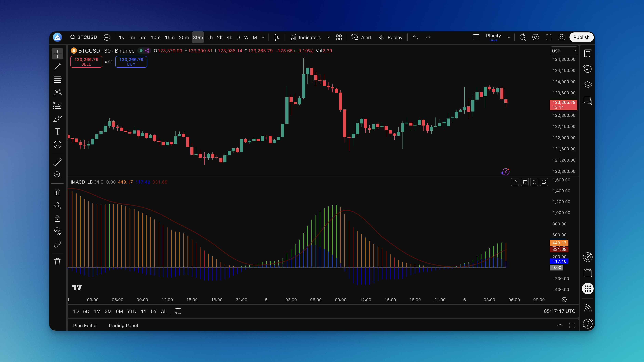Switch to the Trading Panel tab
The image size is (644, 362).
[123, 325]
